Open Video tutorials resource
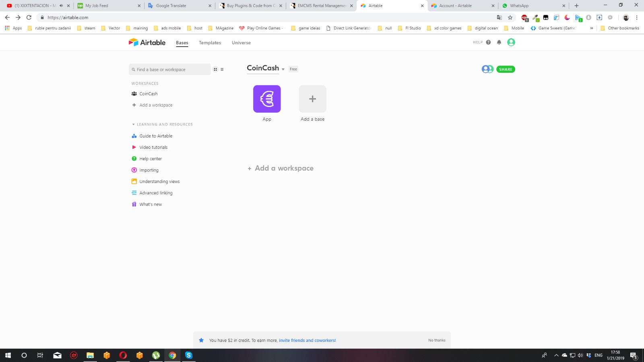The image size is (644, 362). coord(153,147)
